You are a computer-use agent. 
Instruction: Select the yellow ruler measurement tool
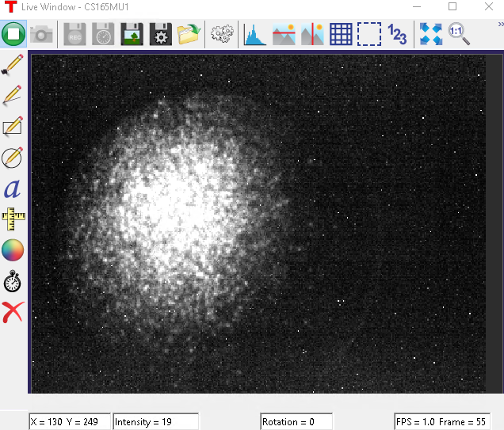[13, 219]
